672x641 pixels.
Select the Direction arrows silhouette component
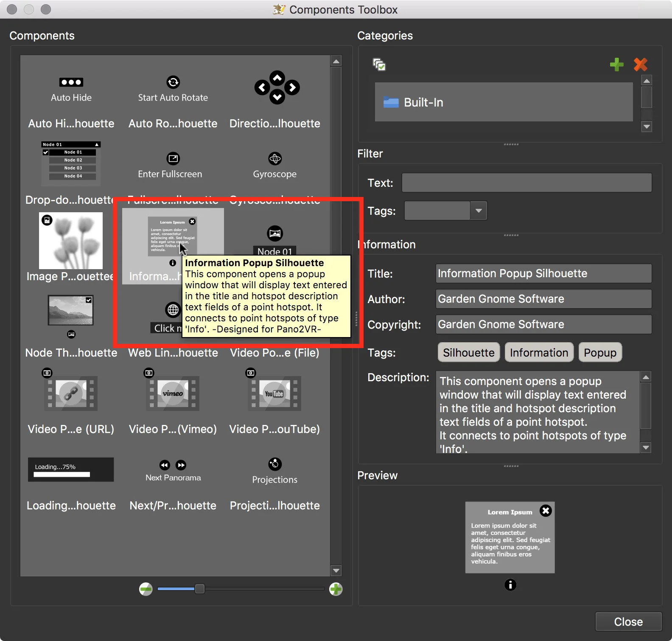[x=277, y=87]
